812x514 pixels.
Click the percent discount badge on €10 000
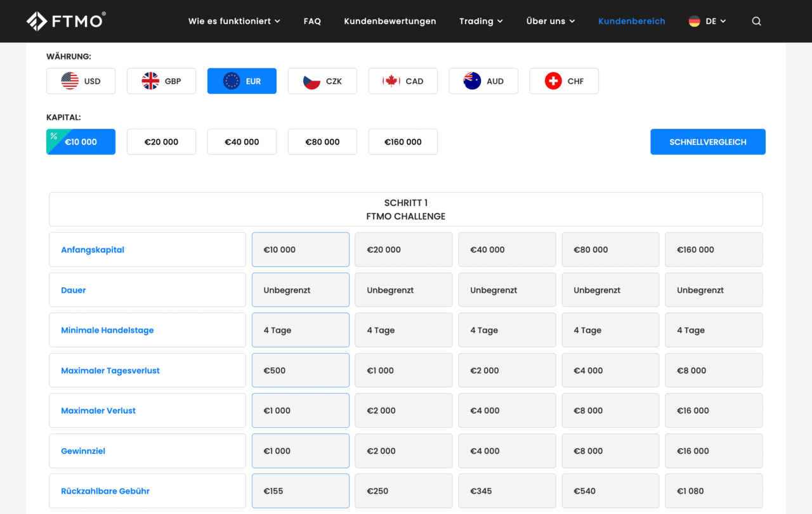(54, 136)
